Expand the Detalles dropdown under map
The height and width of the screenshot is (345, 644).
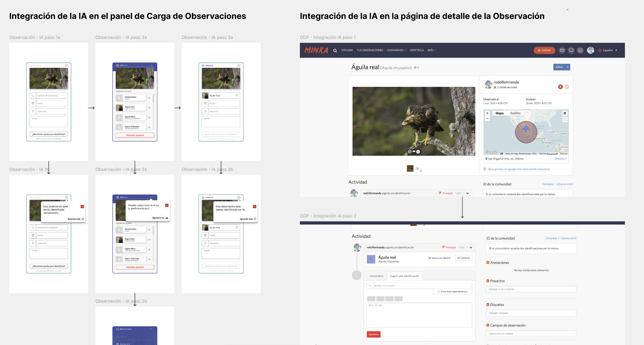(x=560, y=159)
